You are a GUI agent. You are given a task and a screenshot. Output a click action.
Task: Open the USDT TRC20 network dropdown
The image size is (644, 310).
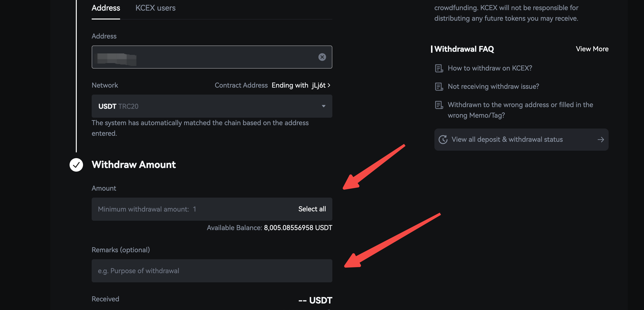coord(212,106)
